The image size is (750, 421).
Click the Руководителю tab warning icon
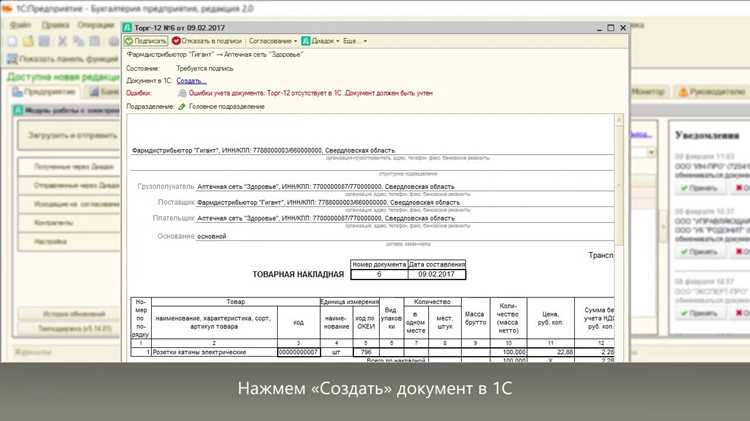click(x=683, y=91)
